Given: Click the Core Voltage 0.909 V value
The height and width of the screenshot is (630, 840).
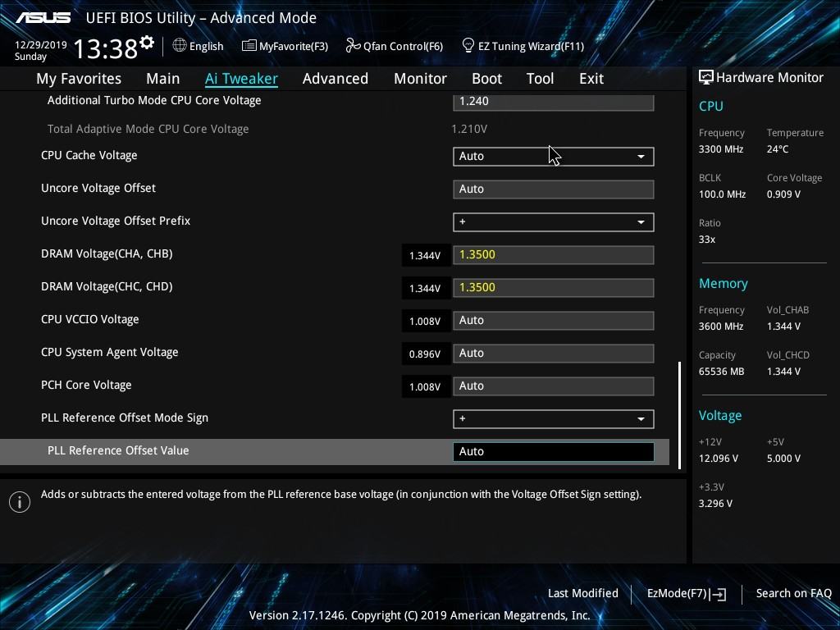Looking at the screenshot, I should coord(783,194).
